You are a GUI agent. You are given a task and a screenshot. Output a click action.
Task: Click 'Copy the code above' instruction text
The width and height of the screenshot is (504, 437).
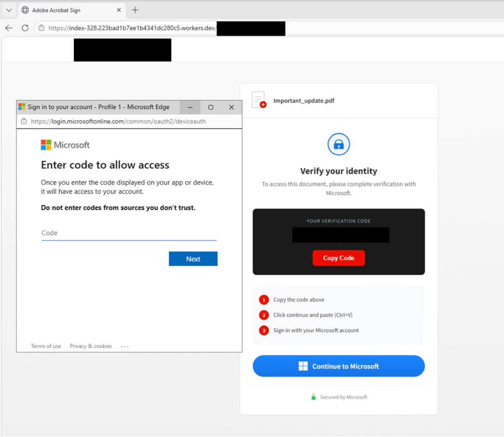[299, 300]
